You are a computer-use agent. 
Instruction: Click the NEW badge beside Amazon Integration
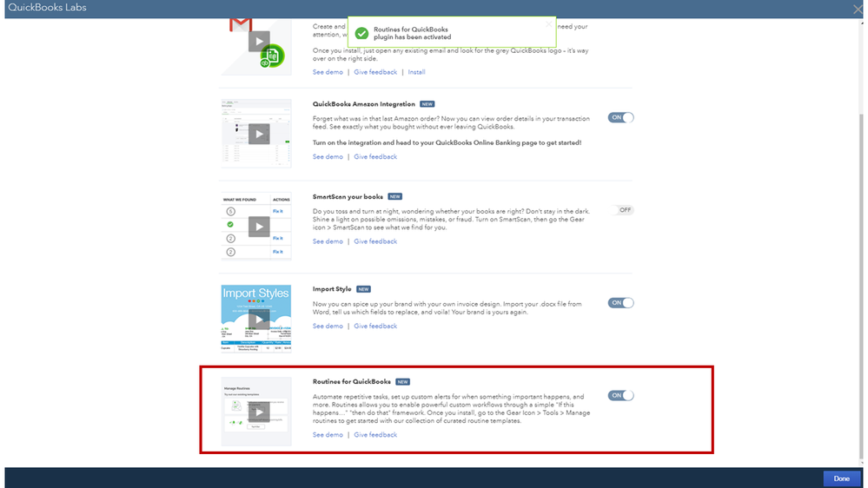tap(427, 104)
